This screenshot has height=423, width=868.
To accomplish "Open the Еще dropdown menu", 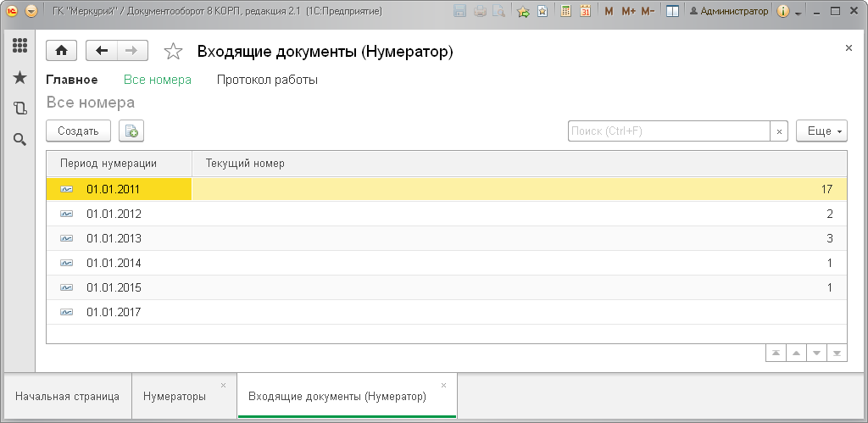I will (x=821, y=131).
